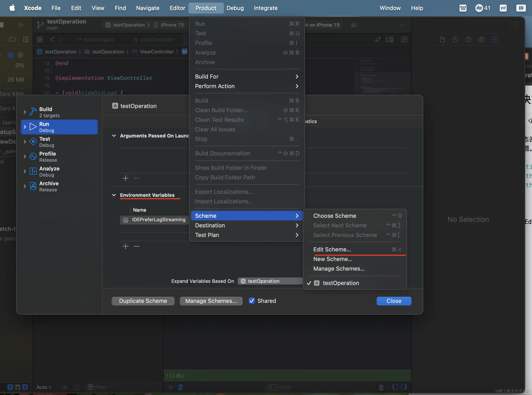Expand the Archive scheme action
The image size is (532, 395).
(x=25, y=186)
